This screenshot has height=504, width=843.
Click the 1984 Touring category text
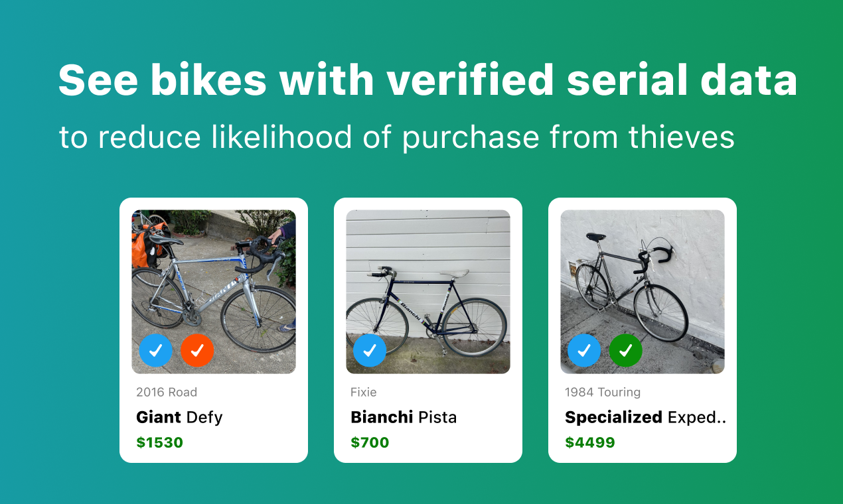603,392
